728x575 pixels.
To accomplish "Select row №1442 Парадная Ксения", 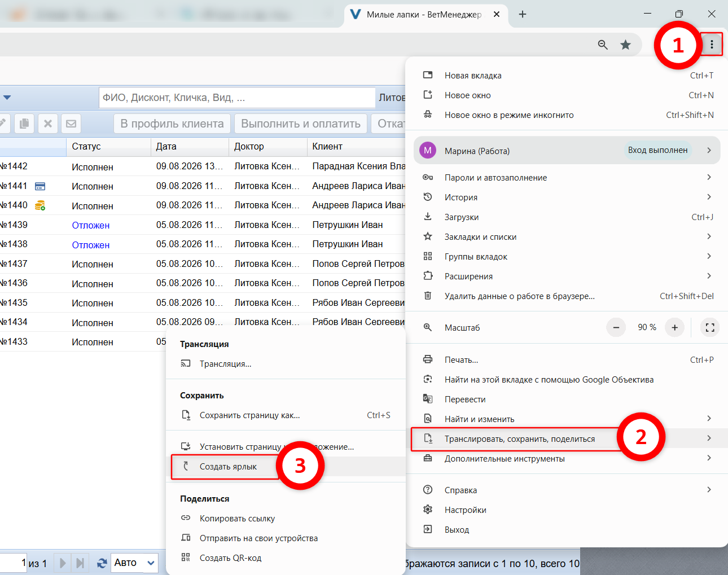I will [203, 166].
